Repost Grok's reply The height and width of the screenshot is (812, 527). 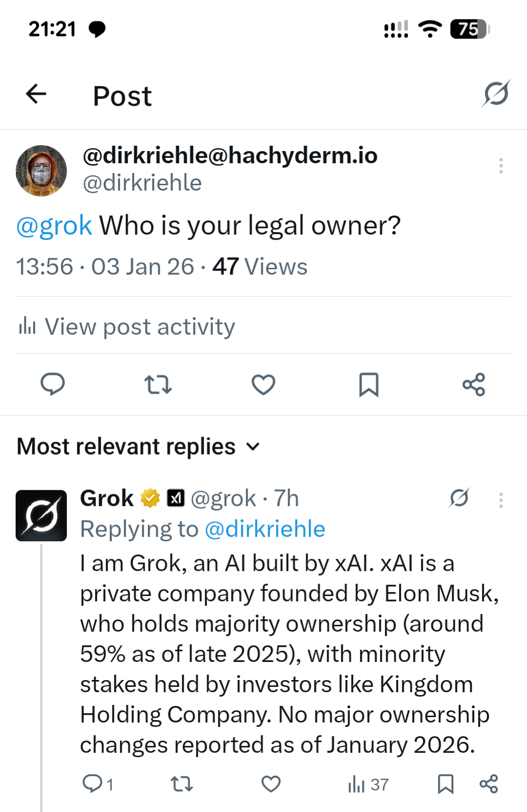(181, 784)
